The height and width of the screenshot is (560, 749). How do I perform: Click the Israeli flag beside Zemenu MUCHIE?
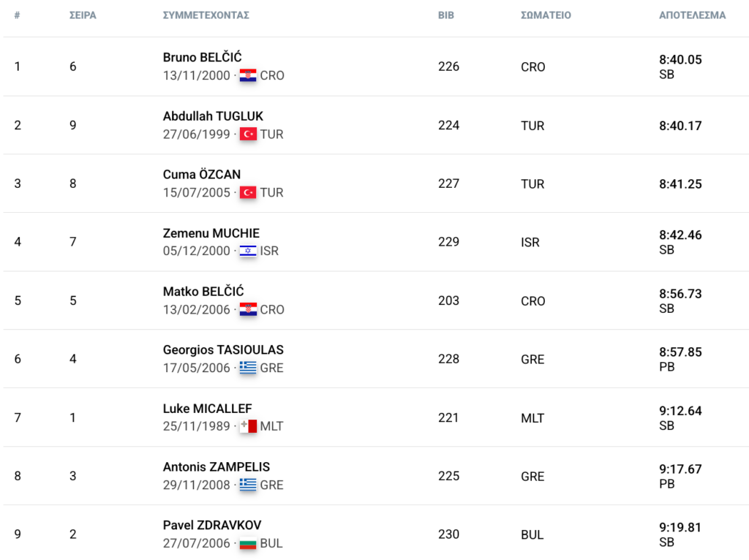(248, 251)
